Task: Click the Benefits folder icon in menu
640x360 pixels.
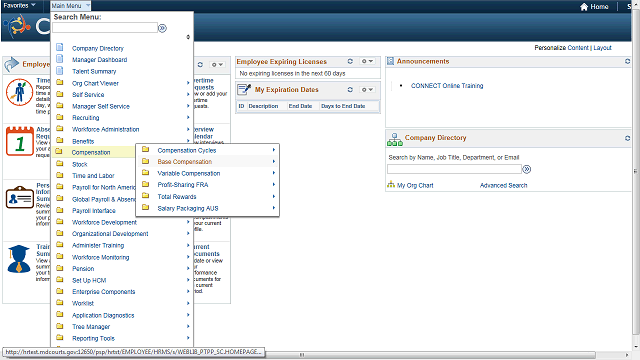Action: pyautogui.click(x=60, y=140)
